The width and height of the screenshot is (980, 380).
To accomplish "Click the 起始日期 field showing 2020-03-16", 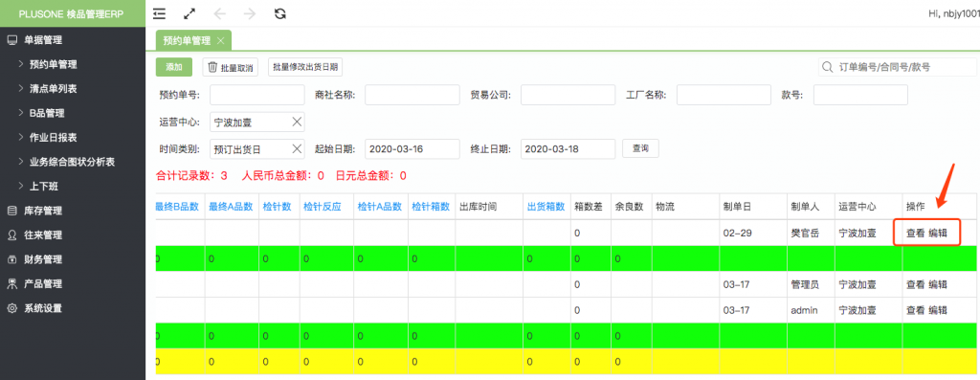I will [x=412, y=148].
